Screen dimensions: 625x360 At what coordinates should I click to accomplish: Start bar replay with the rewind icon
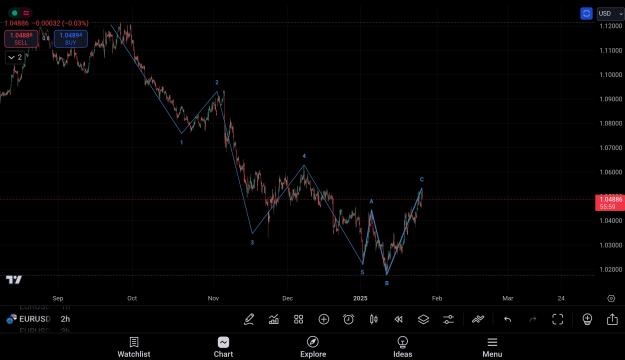point(398,319)
